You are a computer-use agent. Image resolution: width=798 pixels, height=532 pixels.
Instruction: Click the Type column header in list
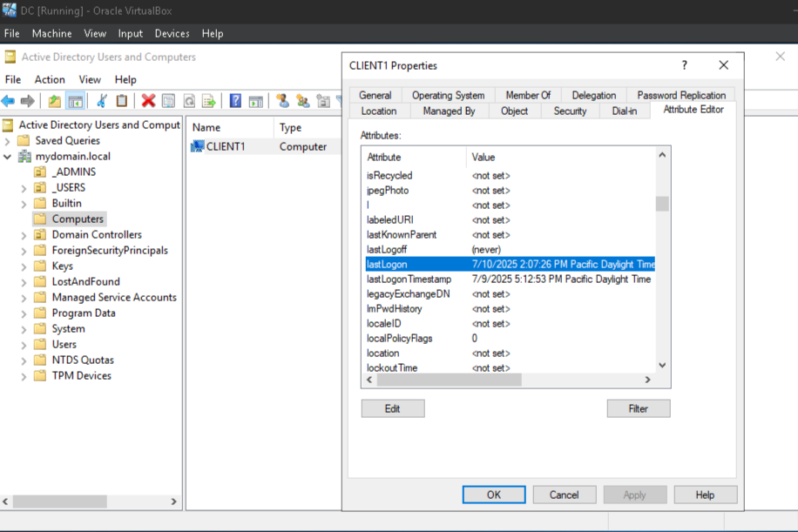[x=307, y=128]
